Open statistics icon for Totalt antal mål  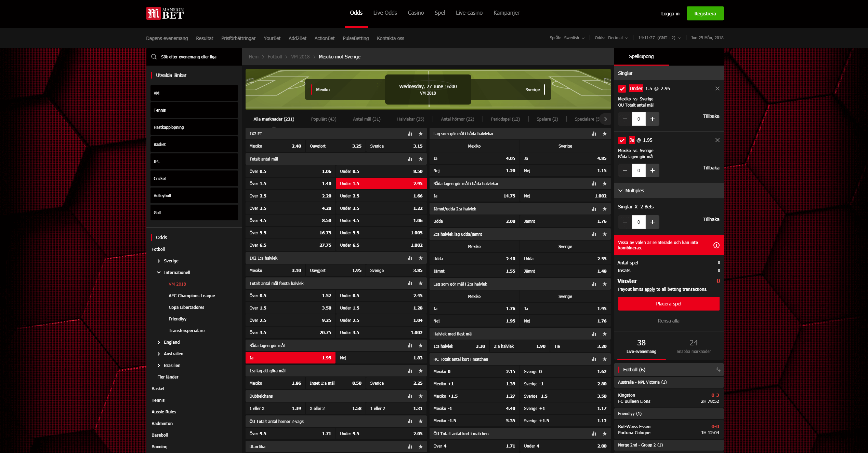(x=409, y=159)
